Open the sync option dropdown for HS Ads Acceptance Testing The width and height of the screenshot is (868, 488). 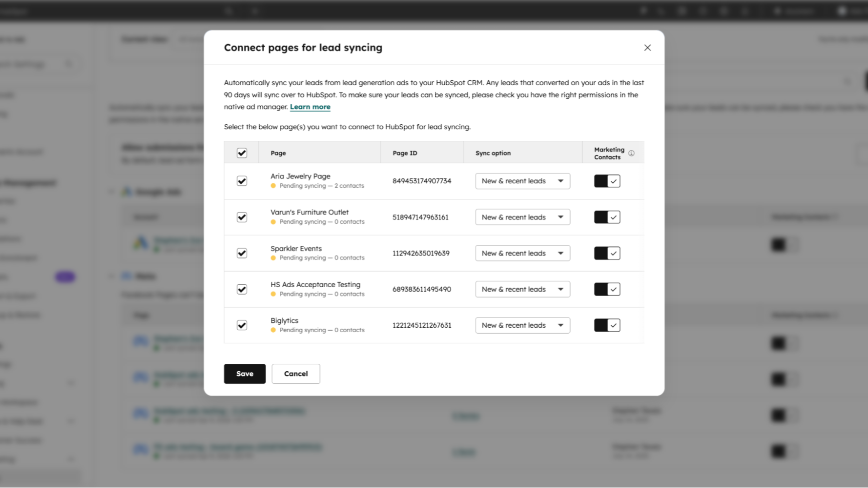pos(522,289)
